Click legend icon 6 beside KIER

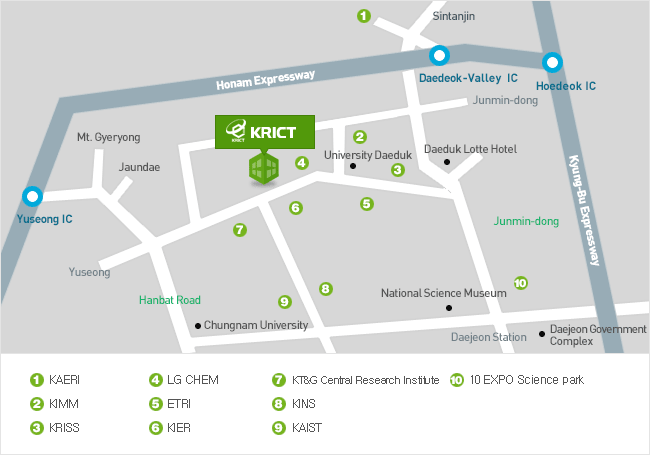coord(155,428)
